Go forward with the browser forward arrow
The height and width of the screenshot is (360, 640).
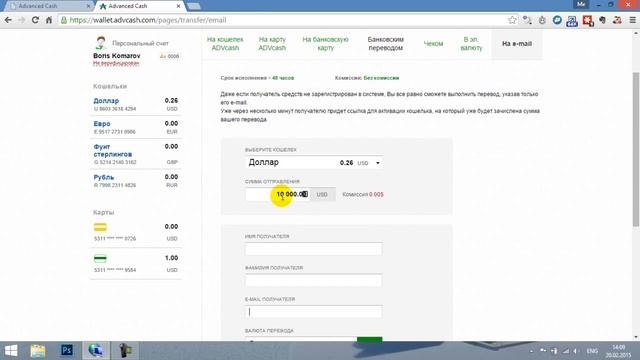pos(22,20)
